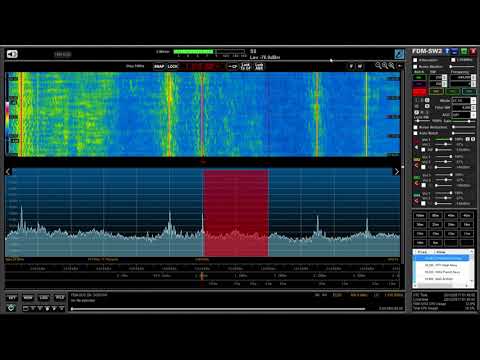This screenshot has height=360, width=480.
Task: Click the first magnifier zoom icon
Action: point(378,66)
